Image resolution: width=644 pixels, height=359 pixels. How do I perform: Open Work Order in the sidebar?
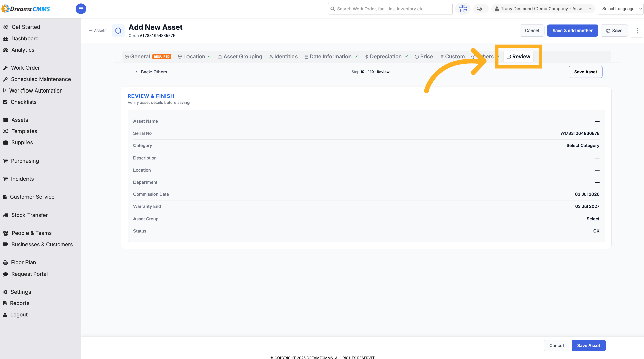coord(21,68)
